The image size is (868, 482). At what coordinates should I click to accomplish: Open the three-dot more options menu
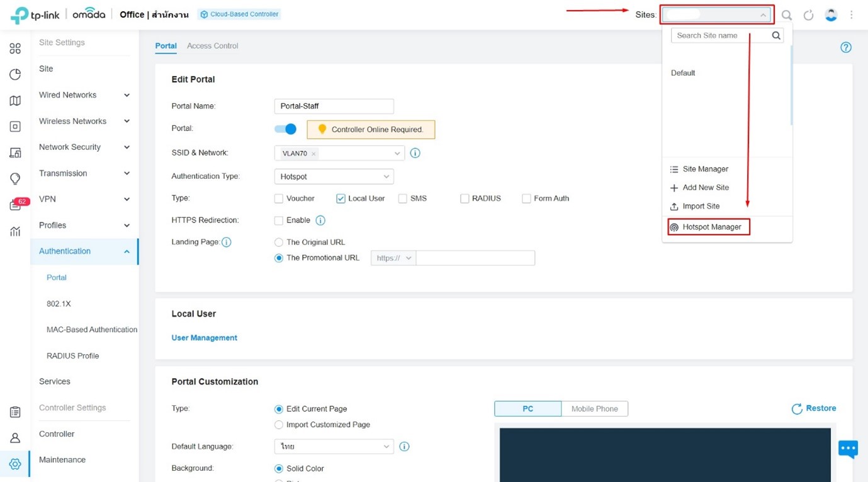pos(852,14)
